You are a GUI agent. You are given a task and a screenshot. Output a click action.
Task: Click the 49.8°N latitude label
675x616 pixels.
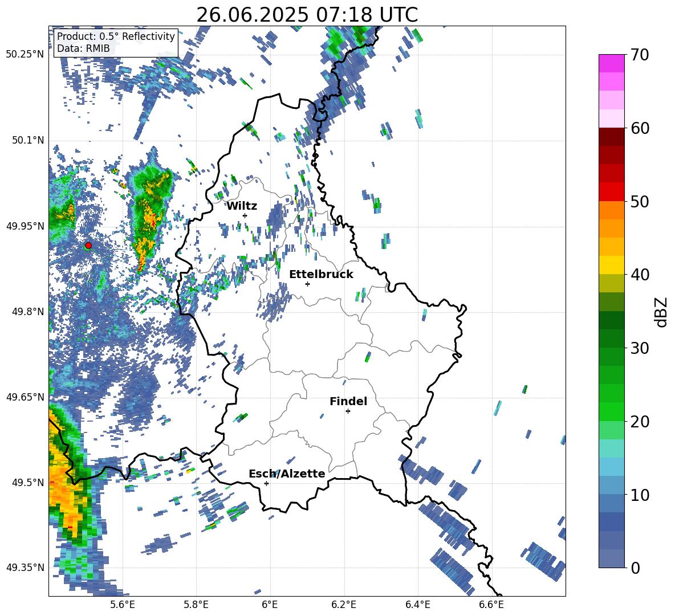[27, 312]
